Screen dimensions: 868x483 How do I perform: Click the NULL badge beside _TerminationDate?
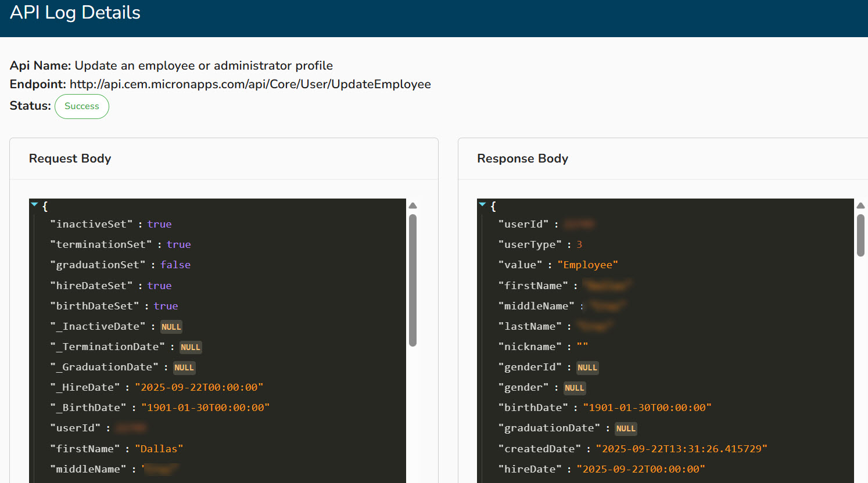[190, 347]
